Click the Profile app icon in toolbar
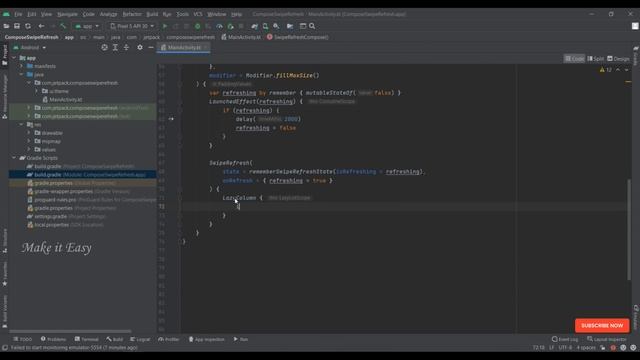This screenshot has height=360, width=640. coord(219,26)
